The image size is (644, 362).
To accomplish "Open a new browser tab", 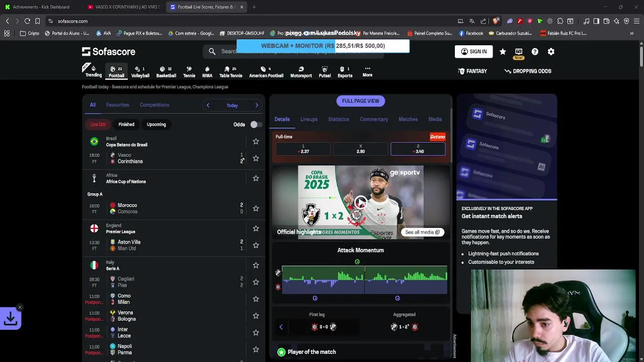I will [x=254, y=7].
